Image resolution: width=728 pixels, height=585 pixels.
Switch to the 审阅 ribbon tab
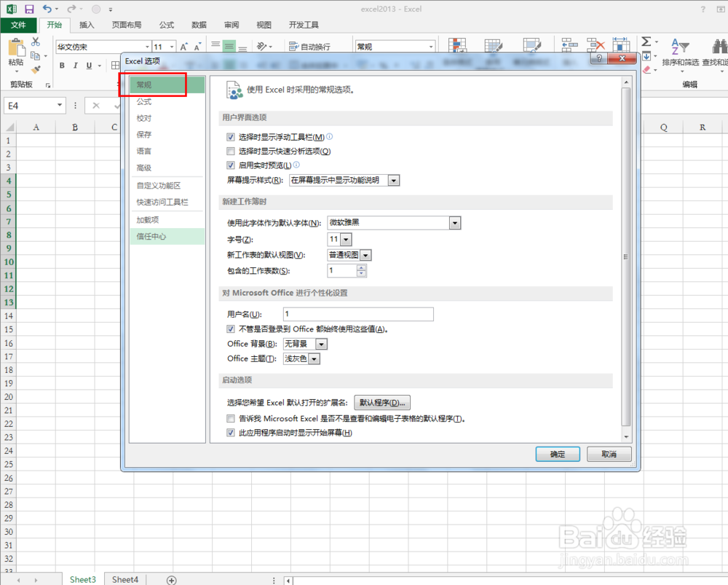pos(232,25)
